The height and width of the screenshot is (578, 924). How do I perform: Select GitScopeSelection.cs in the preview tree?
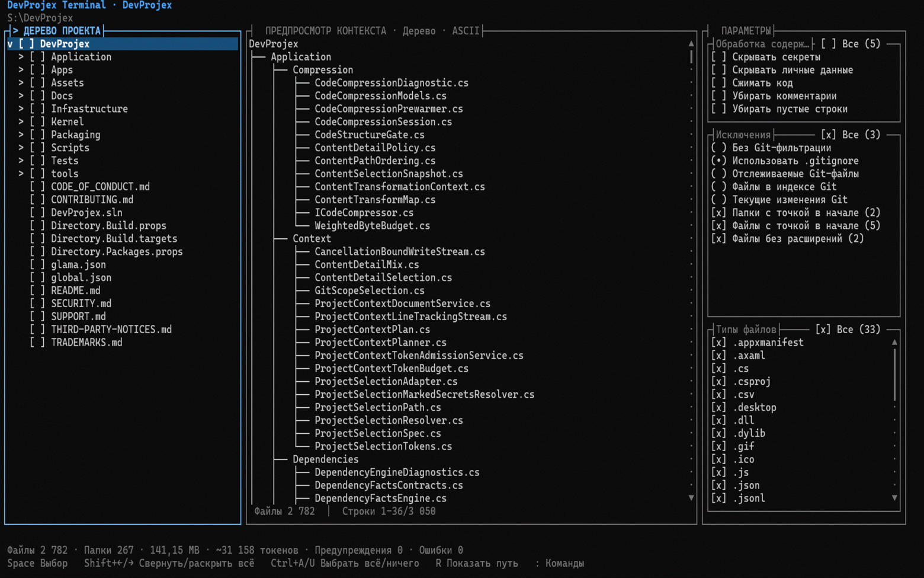tap(369, 290)
